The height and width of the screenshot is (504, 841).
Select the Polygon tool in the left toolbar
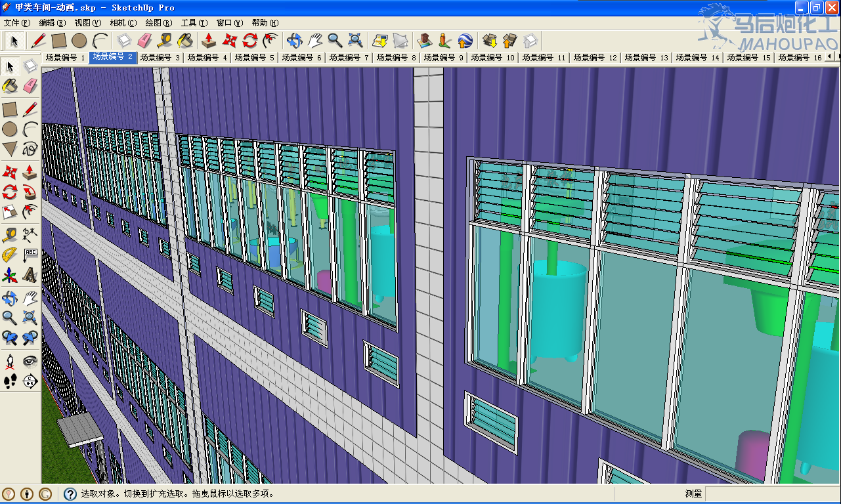click(10, 148)
